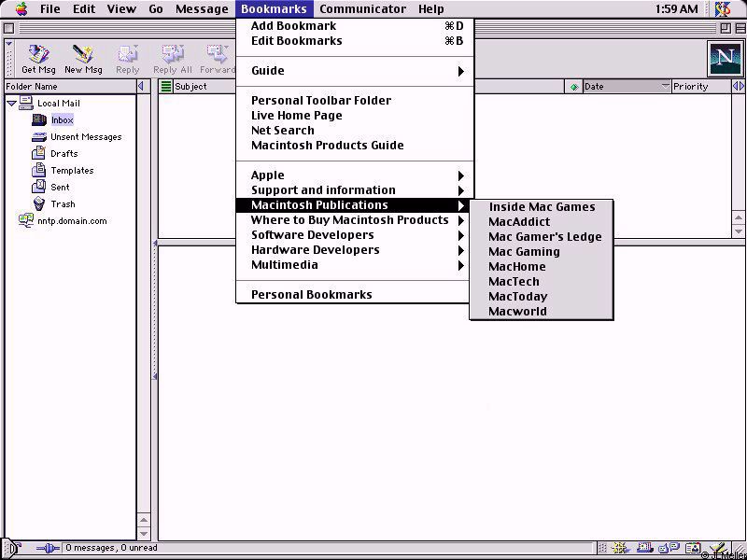This screenshot has width=747, height=560.
Task: Click the online/offline connection status icon
Action: (47, 549)
